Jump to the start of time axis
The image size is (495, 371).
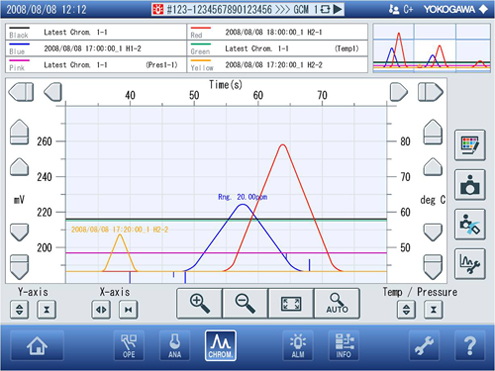point(21,92)
